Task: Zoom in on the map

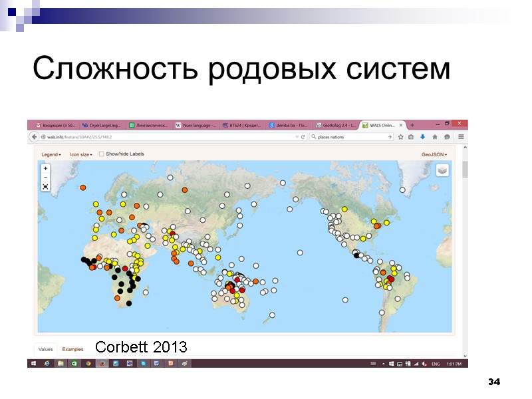Action: coord(45,168)
